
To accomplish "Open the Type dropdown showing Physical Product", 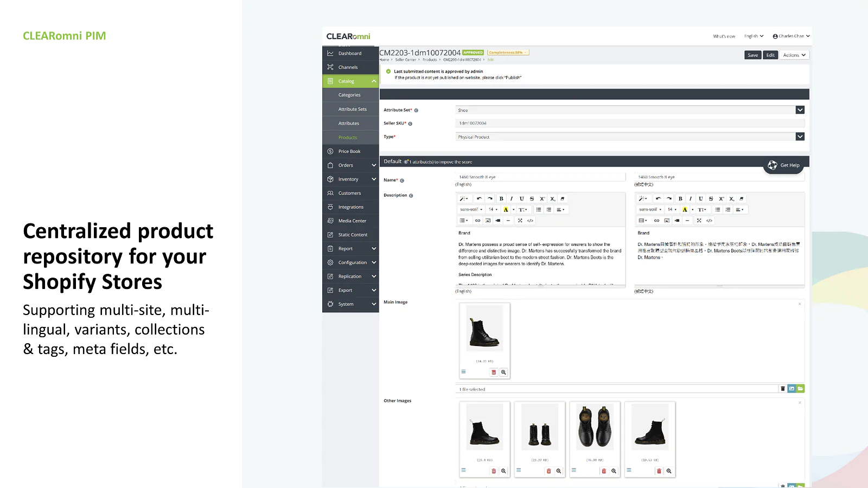I will point(630,137).
